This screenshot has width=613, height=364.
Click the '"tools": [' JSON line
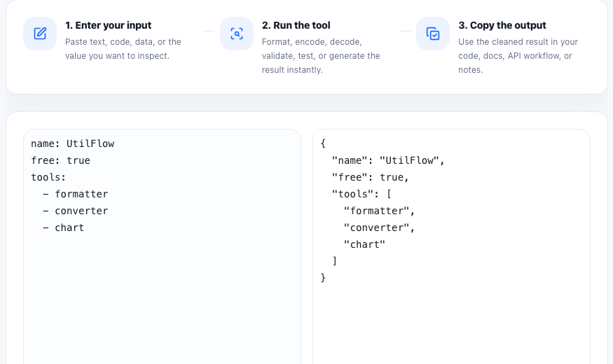[x=361, y=194]
